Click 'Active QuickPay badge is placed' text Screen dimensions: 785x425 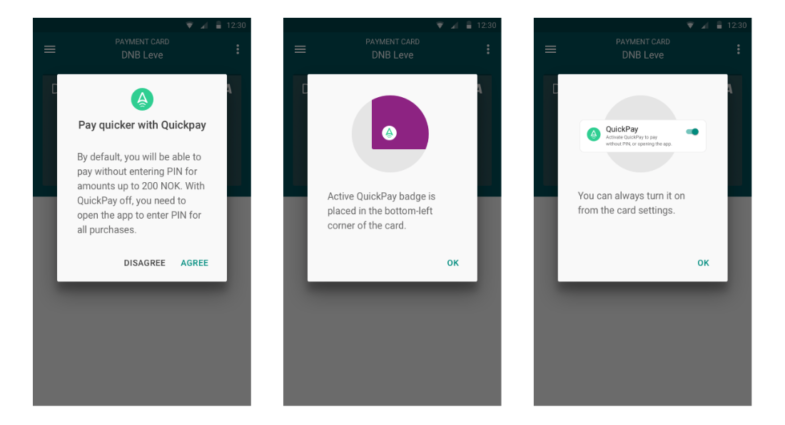tap(381, 211)
